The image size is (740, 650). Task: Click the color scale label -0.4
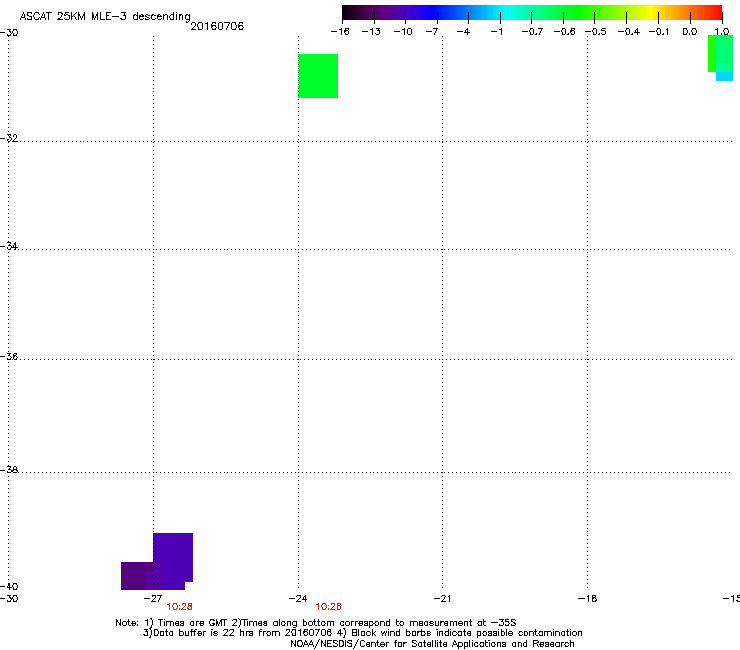point(629,32)
